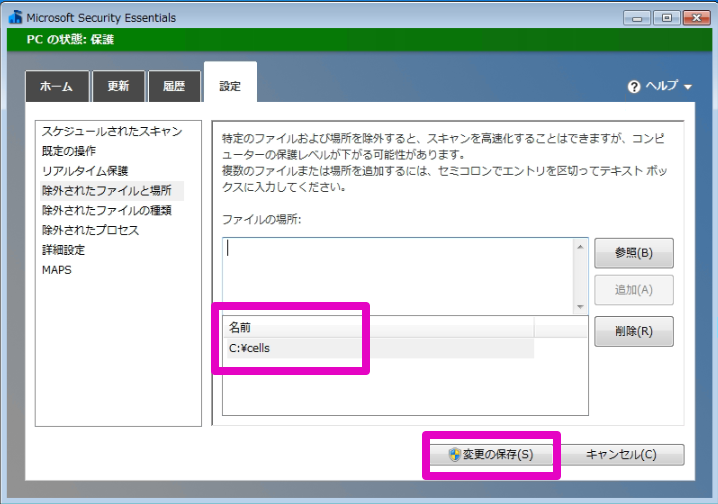Open 詳細設定 section
Image resolution: width=718 pixels, height=504 pixels.
tap(63, 250)
